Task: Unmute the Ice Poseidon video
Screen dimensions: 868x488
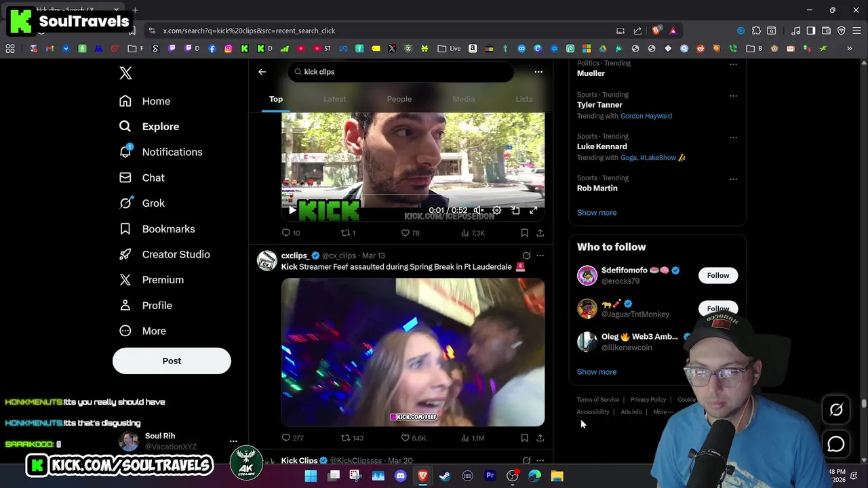Action: 479,211
